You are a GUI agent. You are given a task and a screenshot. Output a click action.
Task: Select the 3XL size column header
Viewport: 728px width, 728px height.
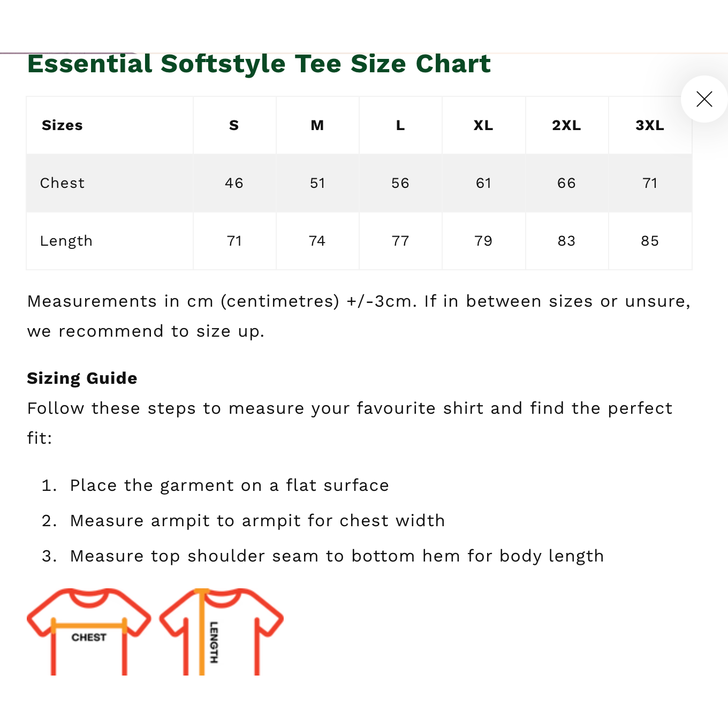point(650,125)
